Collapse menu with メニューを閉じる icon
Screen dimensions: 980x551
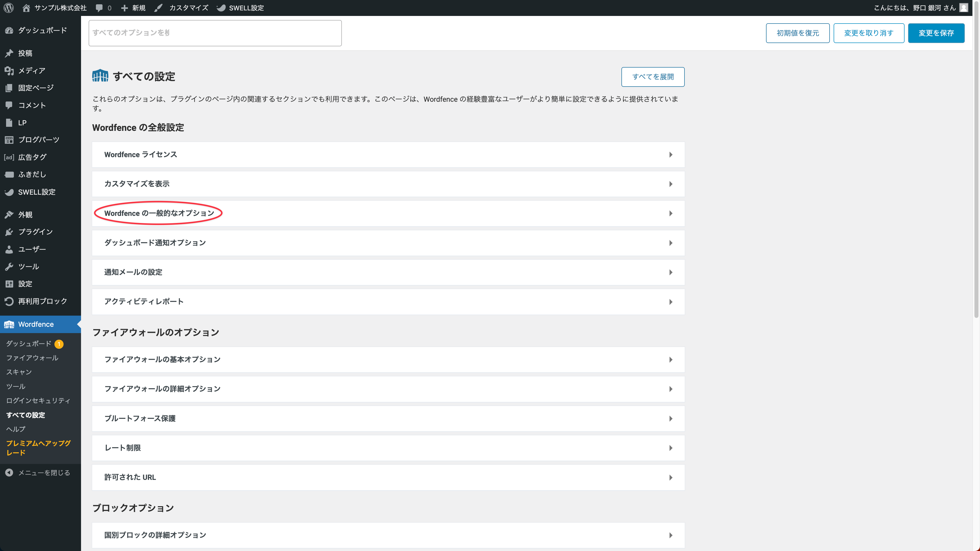click(9, 473)
